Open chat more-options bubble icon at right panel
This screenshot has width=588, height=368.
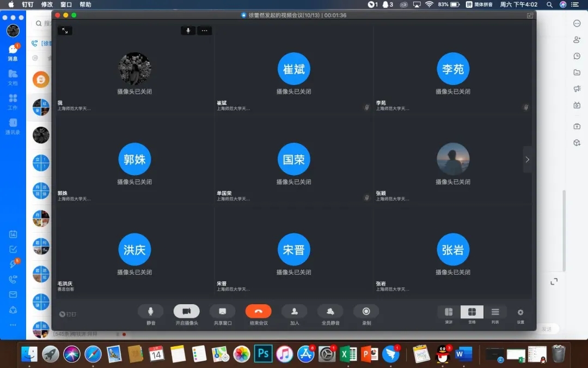tap(577, 23)
